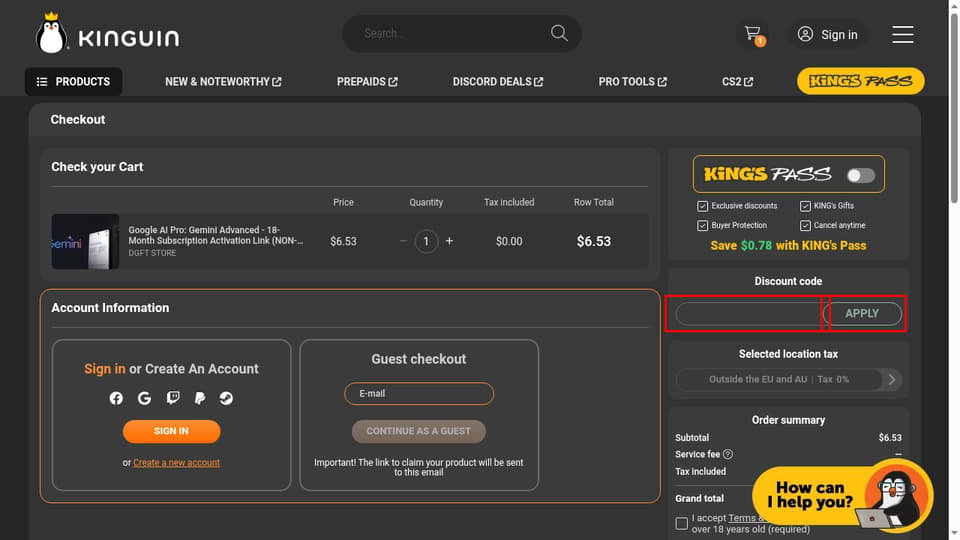Apply the discount code
Viewport: 960px width, 540px height.
click(x=861, y=313)
